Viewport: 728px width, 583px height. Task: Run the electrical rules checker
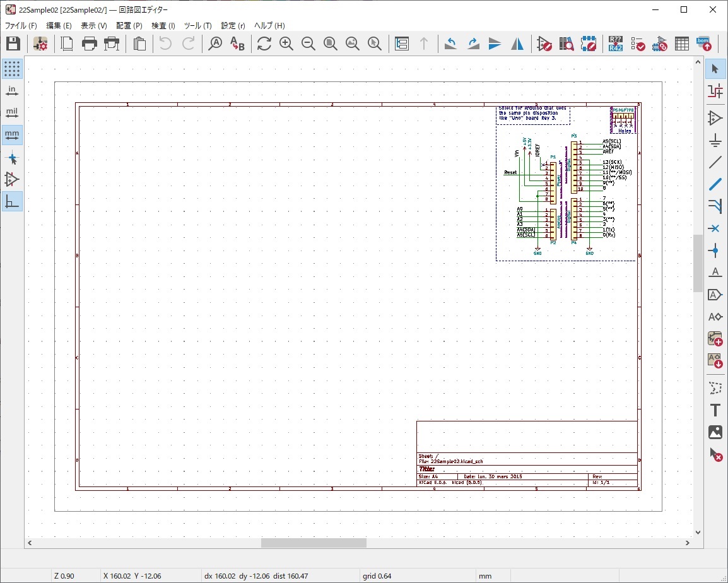pos(637,44)
